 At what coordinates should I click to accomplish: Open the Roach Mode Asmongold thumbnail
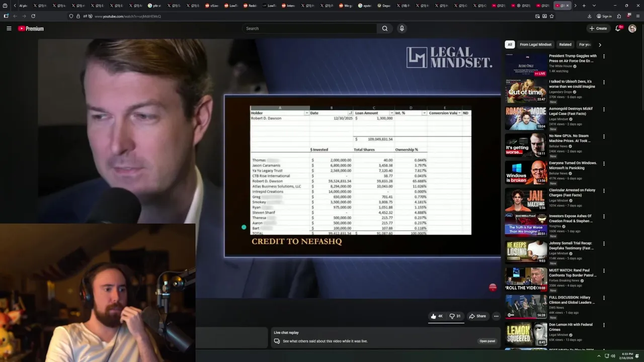tap(526, 117)
